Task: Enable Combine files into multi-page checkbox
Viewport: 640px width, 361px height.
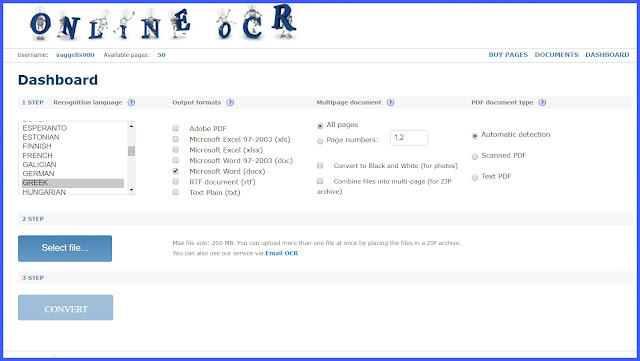Action: point(320,181)
